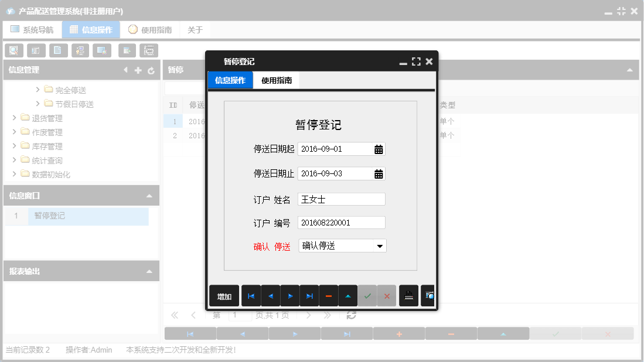This screenshot has height=362, width=644.
Task: Click the delete (red minus) icon in the dialog
Action: (329, 296)
